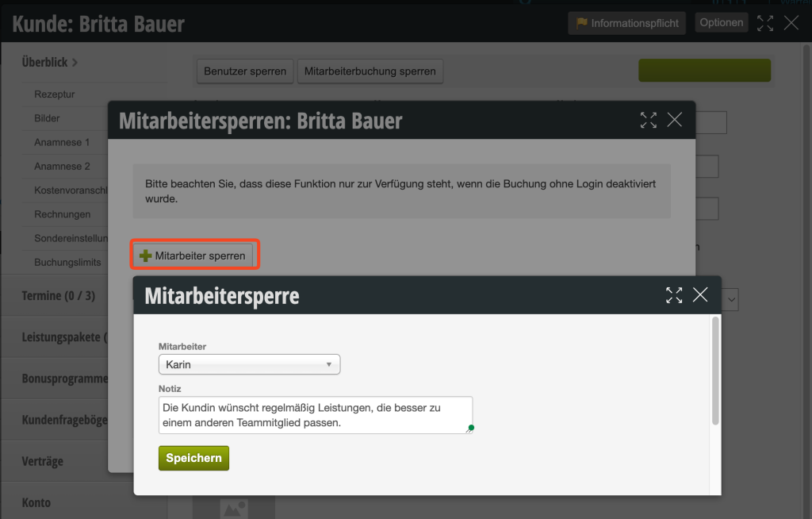Click into the Notiz text field

click(315, 415)
